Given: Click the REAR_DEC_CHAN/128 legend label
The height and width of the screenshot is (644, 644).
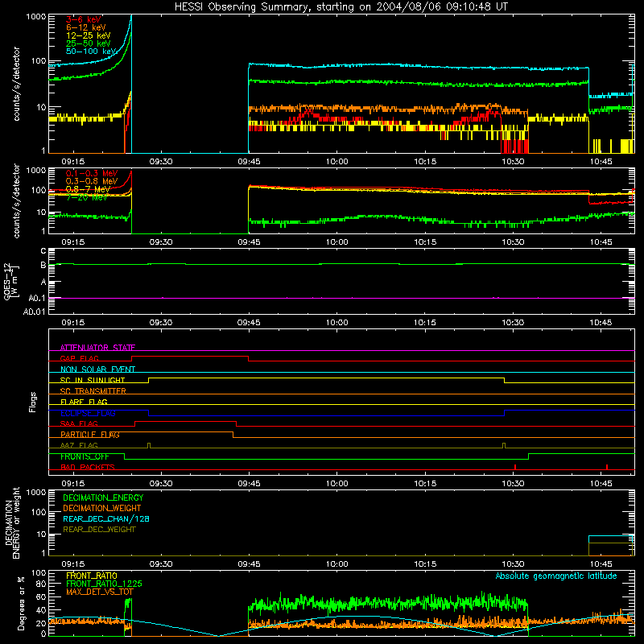Looking at the screenshot, I should coord(106,519).
